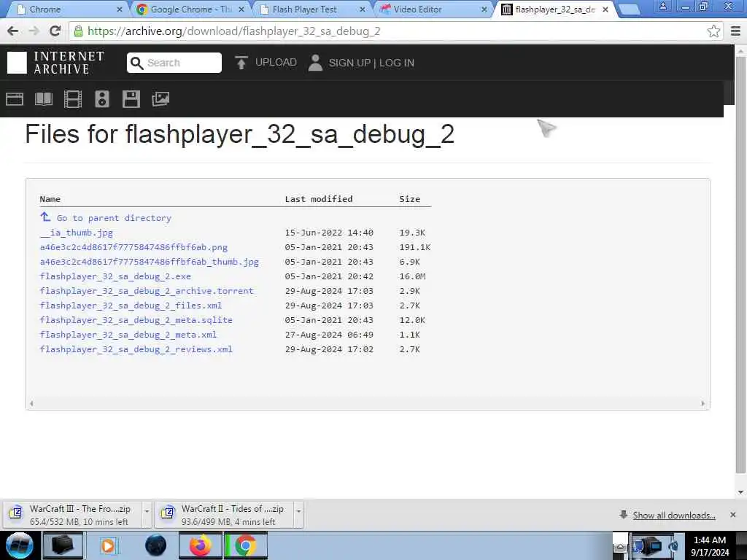747x560 pixels.
Task: Reload the archive.org page
Action: 55,31
